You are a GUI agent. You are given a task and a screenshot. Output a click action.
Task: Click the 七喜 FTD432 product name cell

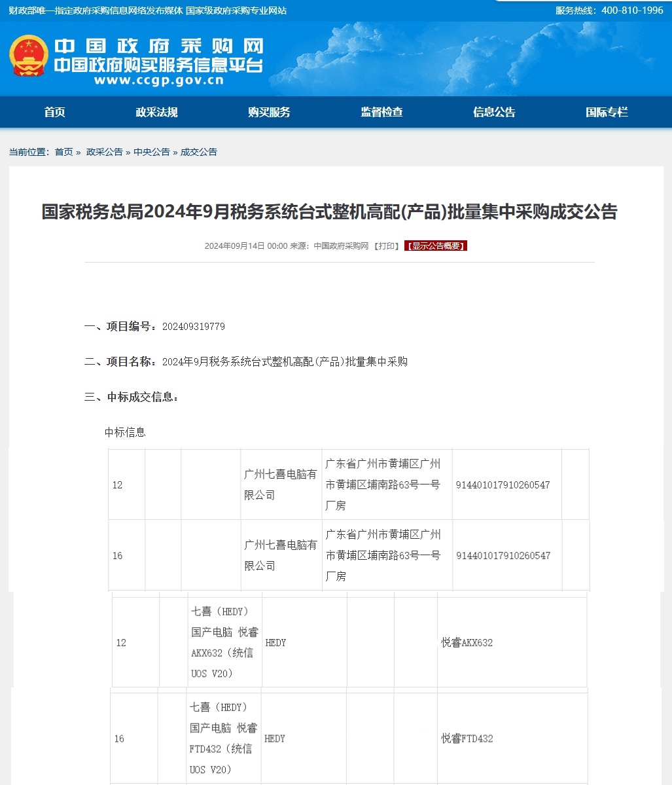(223, 739)
